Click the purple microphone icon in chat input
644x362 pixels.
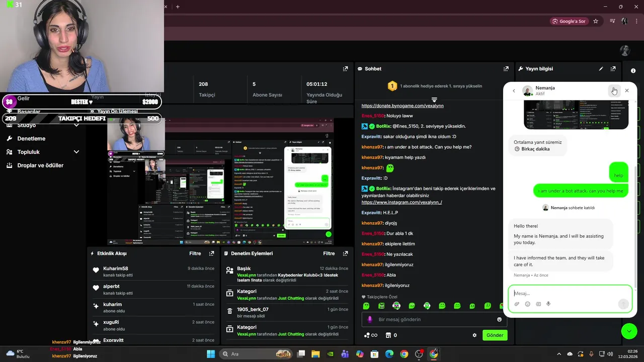370,319
